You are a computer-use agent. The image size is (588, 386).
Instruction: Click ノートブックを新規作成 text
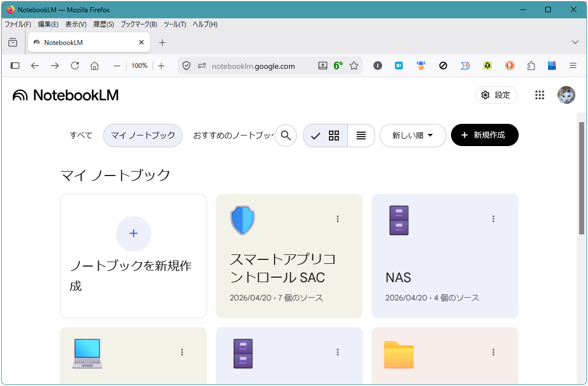point(130,275)
